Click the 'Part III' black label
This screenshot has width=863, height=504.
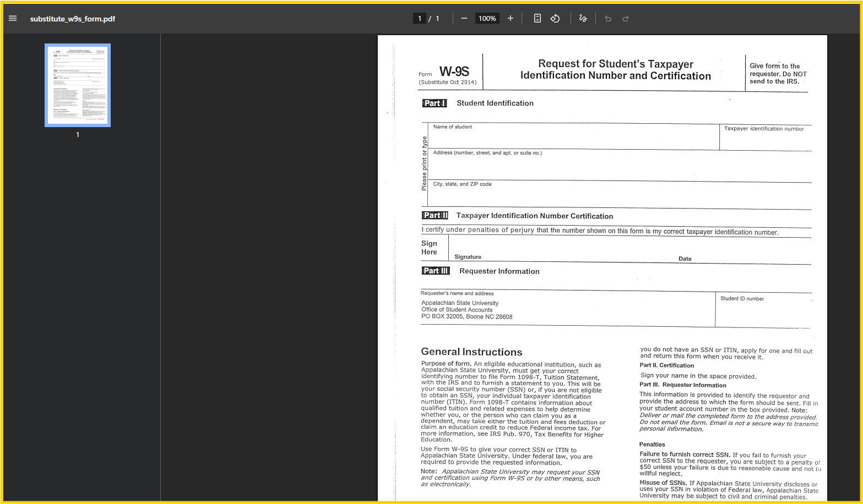pos(436,271)
